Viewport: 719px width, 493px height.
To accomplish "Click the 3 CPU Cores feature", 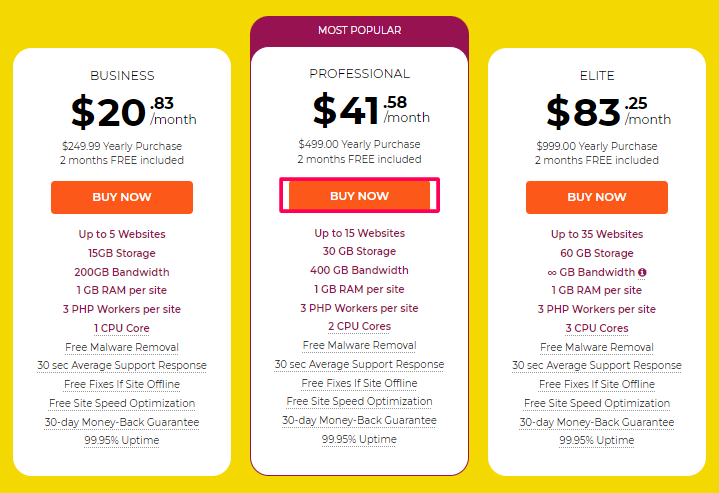I will (x=597, y=328).
